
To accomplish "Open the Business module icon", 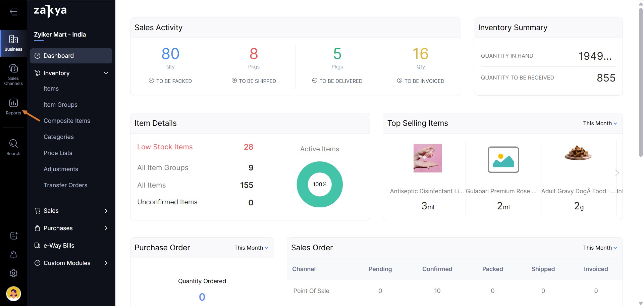I will [x=13, y=43].
